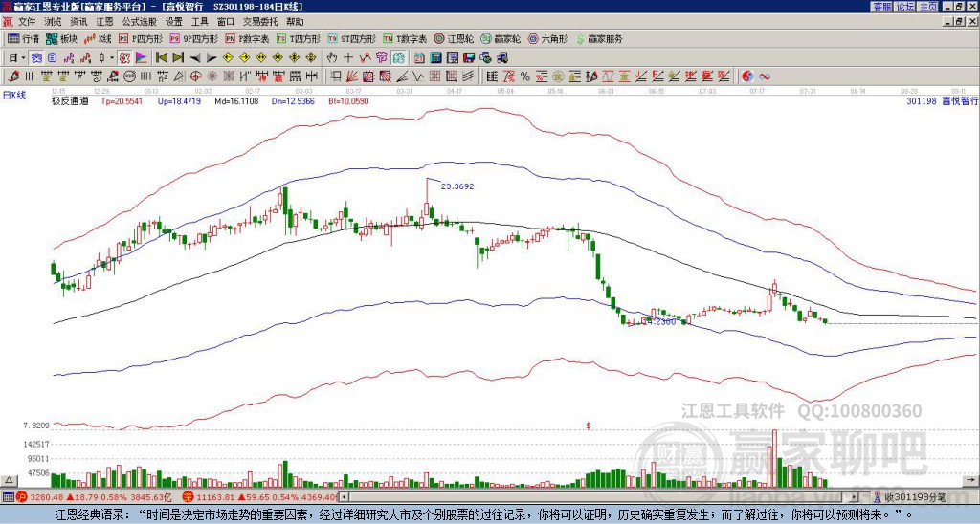Click the 论坛 button in title bar

(x=904, y=7)
